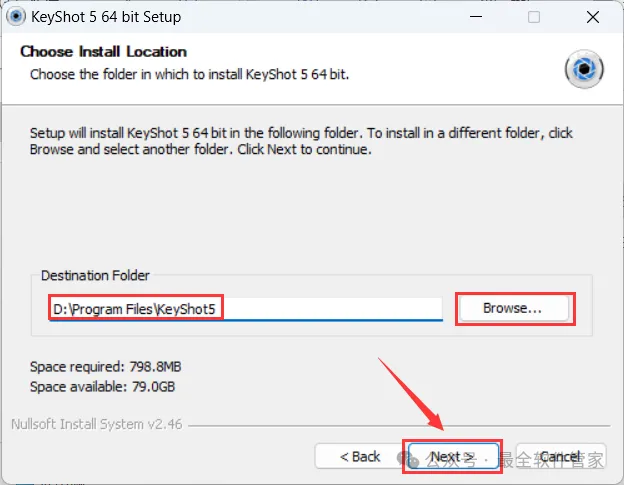
Task: Click the "Destination Folder" group label
Action: 95,275
